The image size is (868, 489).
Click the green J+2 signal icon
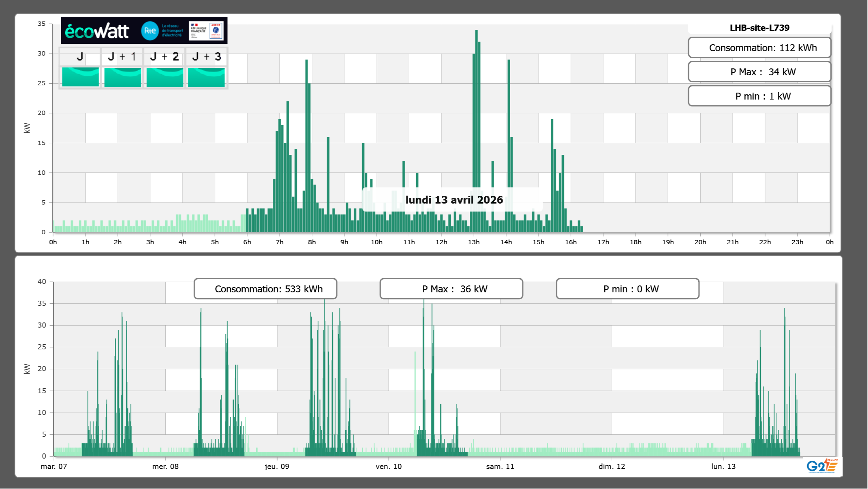pos(165,77)
